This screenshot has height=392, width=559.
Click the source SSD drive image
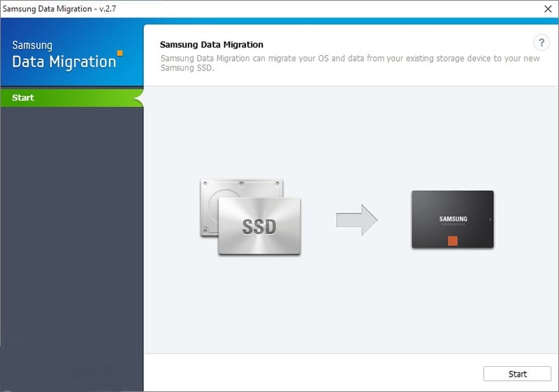(250, 217)
